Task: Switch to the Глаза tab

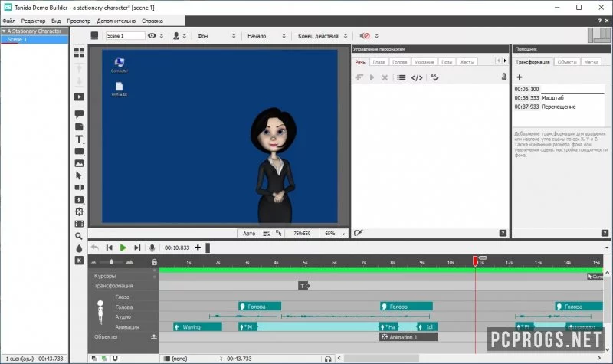Action: [379, 62]
